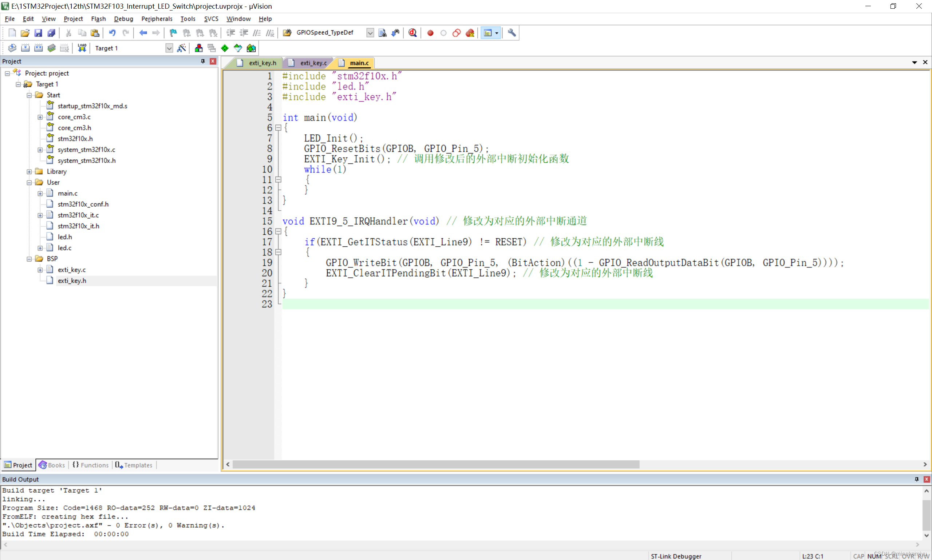Collapse the Start folder in project tree
Image resolution: width=932 pixels, height=560 pixels.
pos(29,95)
